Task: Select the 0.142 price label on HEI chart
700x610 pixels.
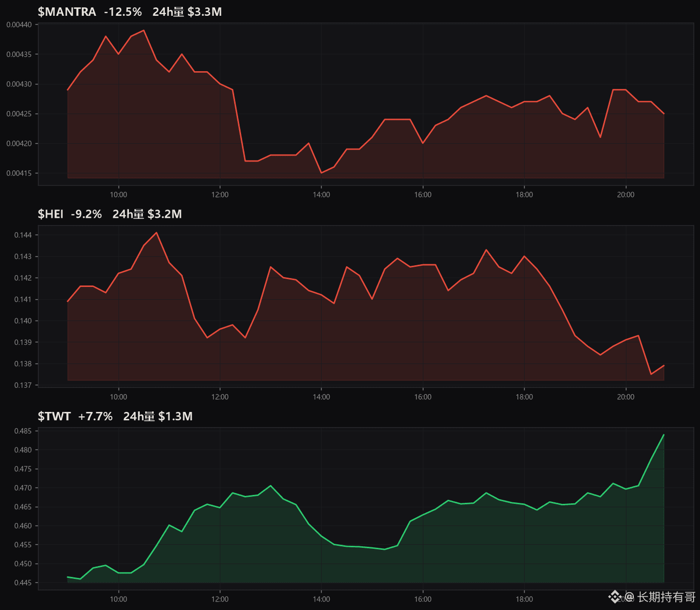Action: pos(23,278)
